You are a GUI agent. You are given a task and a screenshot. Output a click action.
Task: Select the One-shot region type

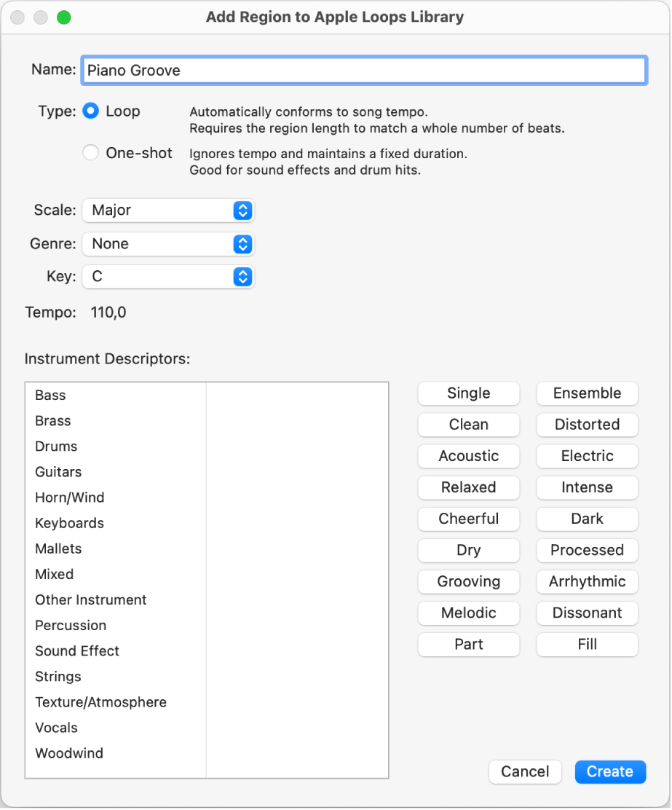click(90, 152)
